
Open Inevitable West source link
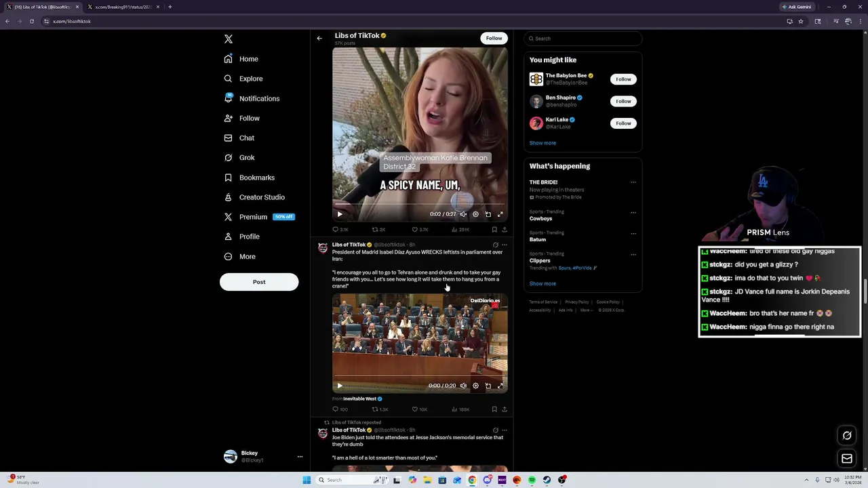coord(362,399)
